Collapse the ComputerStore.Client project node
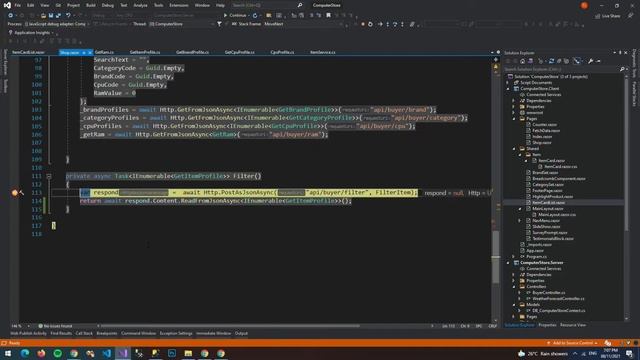This screenshot has height=360, width=640. coord(508,89)
